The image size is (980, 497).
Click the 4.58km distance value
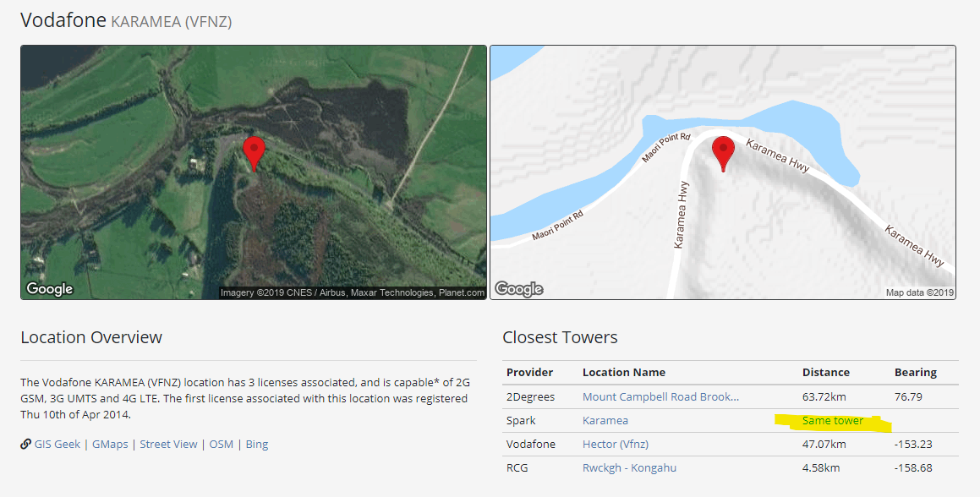[821, 467]
